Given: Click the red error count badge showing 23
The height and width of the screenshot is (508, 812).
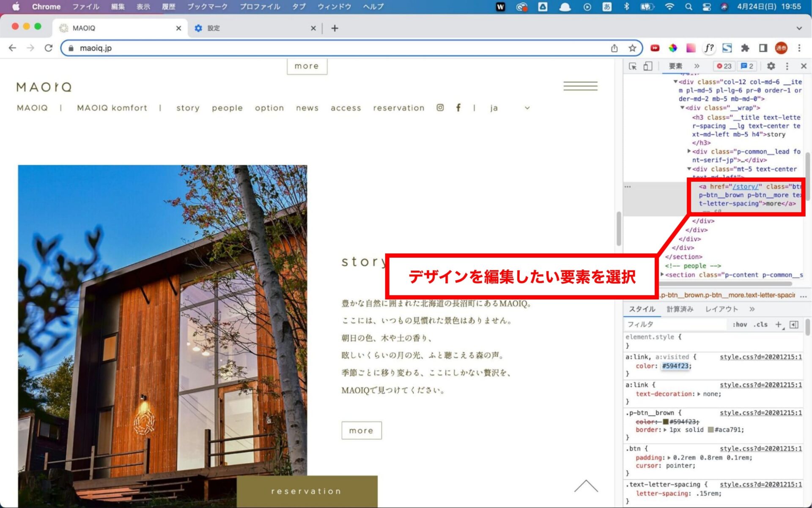Looking at the screenshot, I should point(724,66).
